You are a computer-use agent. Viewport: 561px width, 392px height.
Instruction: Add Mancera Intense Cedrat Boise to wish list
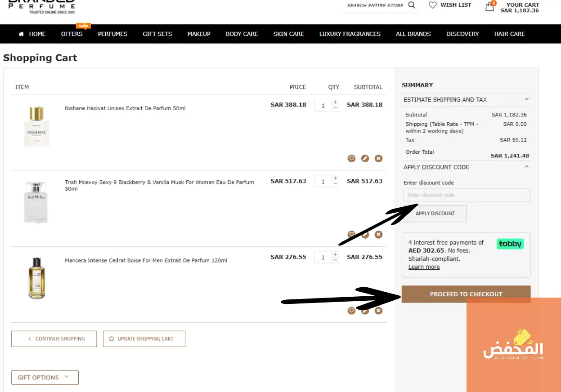351,311
